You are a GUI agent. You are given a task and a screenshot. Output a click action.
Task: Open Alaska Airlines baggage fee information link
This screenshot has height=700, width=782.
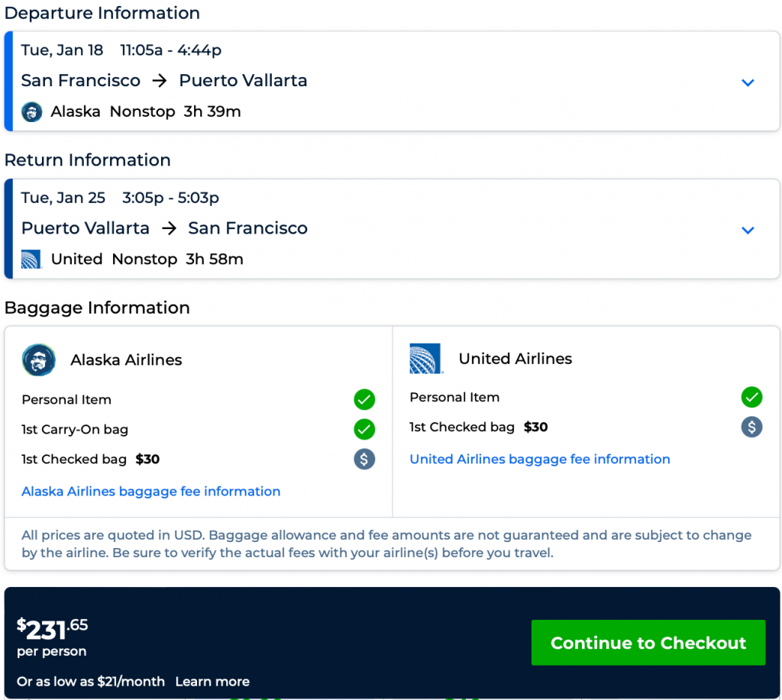click(151, 492)
